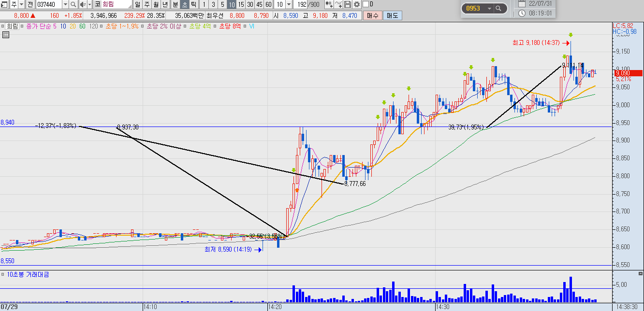Set interval to 30
Image resolution: width=644 pixels, height=311 pixels.
tap(250, 4)
